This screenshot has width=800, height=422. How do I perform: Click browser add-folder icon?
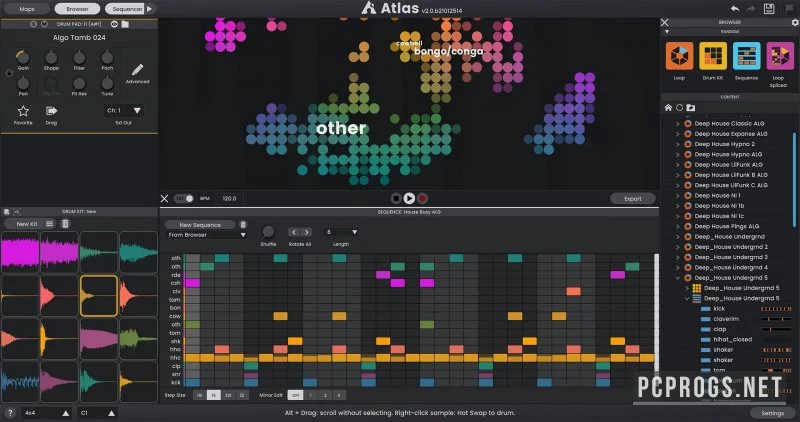point(690,108)
